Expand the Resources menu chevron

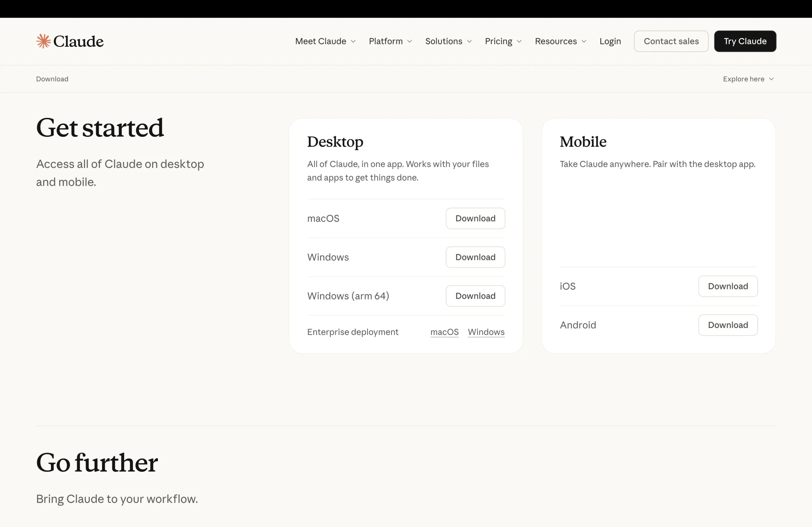(x=584, y=42)
